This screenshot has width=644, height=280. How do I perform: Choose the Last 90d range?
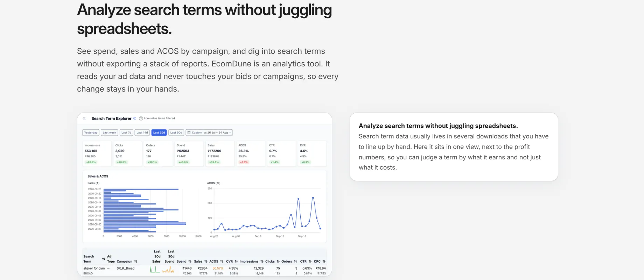click(176, 132)
